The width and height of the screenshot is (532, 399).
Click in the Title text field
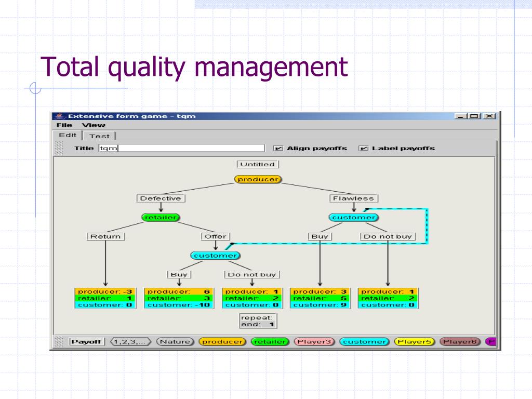tap(182, 148)
